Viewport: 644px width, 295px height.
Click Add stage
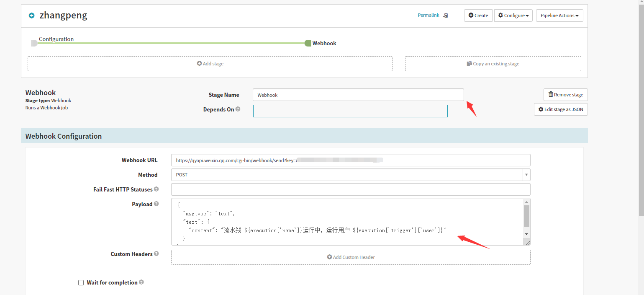(x=210, y=64)
